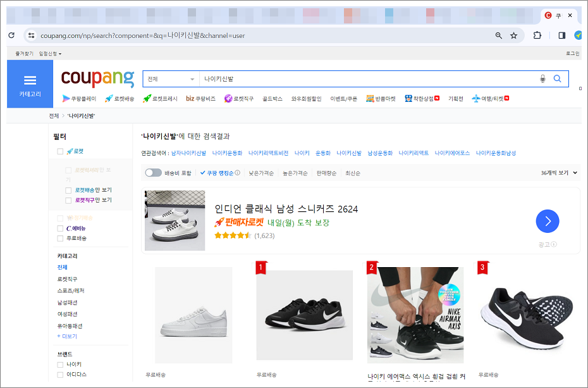Check the 아디다스 brand checkbox
The height and width of the screenshot is (388, 588).
coord(60,375)
